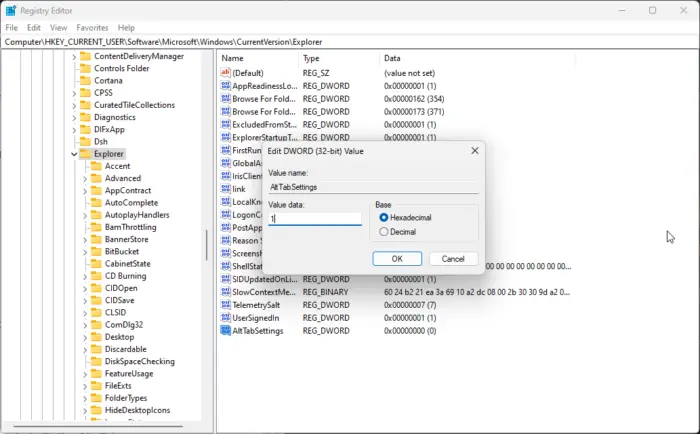Click Cancel in the Edit DWORD dialog

pyautogui.click(x=453, y=259)
